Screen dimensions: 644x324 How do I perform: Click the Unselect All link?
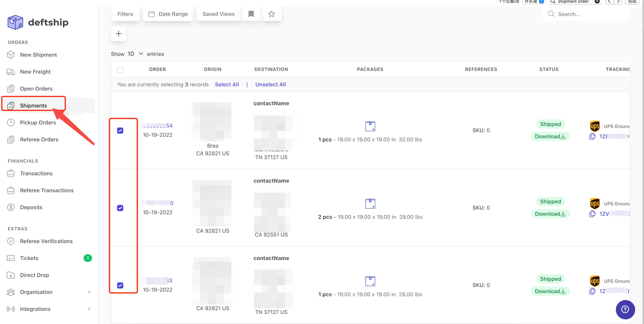[271, 85]
